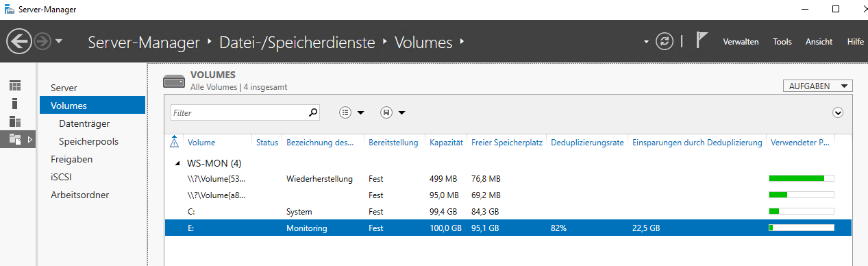
Task: Sort by Bereitstellung column header
Action: 393,143
